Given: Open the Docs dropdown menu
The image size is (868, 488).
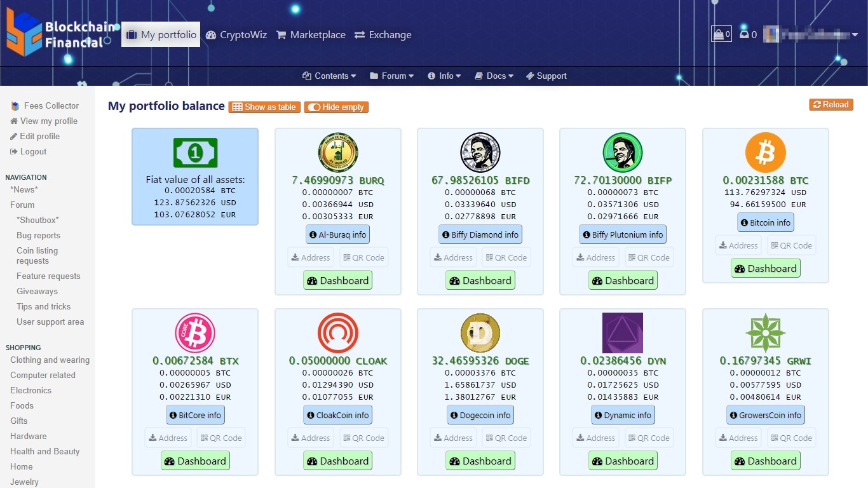Looking at the screenshot, I should pos(494,76).
